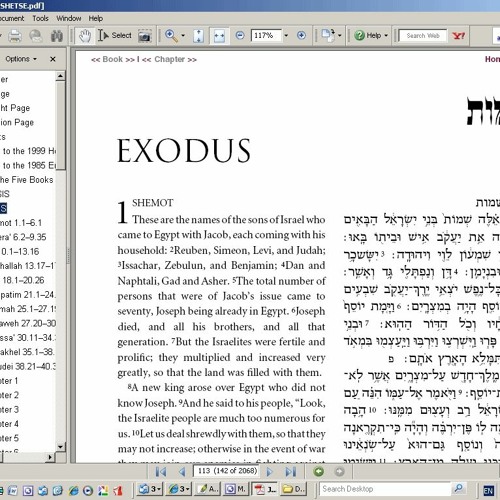Click the Home link at top right
This screenshot has width=500, height=500.
click(x=492, y=59)
